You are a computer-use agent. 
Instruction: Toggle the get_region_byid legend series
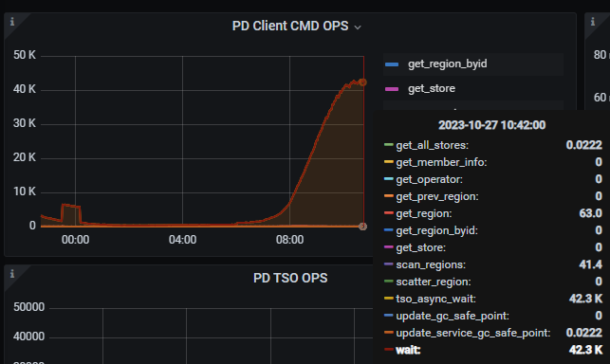pyautogui.click(x=448, y=64)
